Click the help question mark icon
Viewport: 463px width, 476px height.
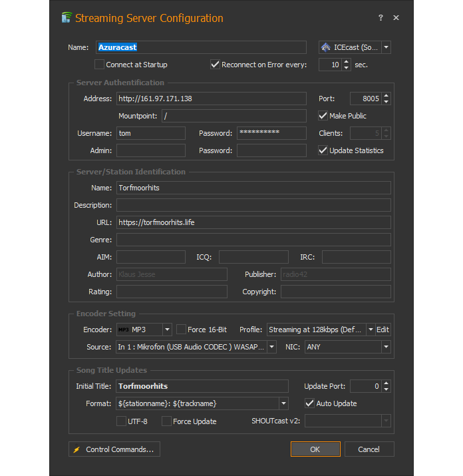tap(381, 17)
